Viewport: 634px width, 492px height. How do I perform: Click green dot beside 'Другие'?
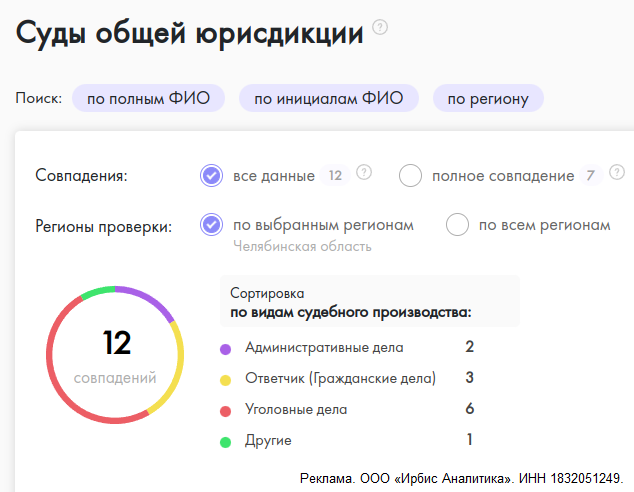click(x=225, y=441)
